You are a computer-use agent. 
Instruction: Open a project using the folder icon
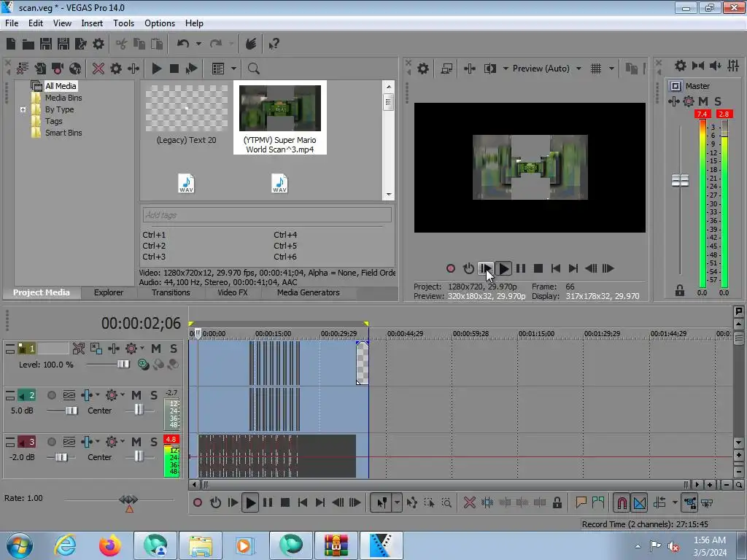pos(28,44)
